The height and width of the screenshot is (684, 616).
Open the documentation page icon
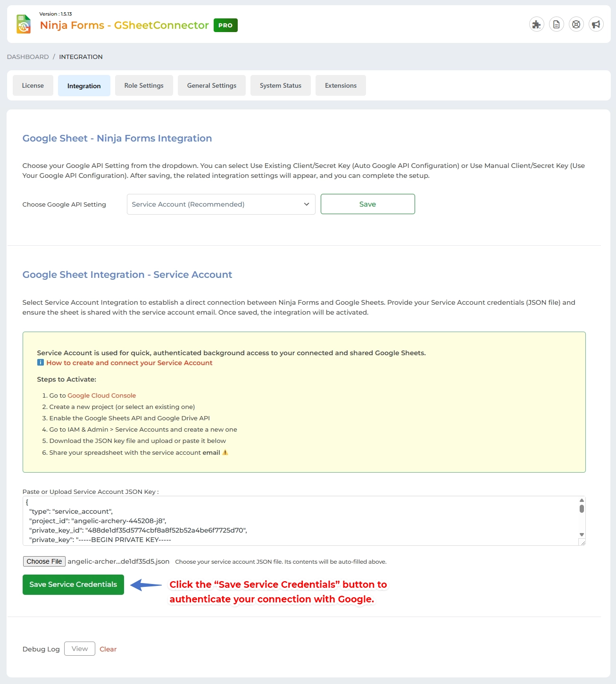(x=556, y=24)
